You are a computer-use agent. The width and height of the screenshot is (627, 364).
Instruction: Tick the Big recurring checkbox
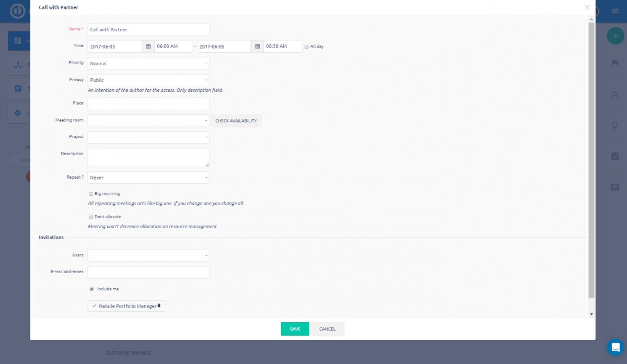pos(91,194)
